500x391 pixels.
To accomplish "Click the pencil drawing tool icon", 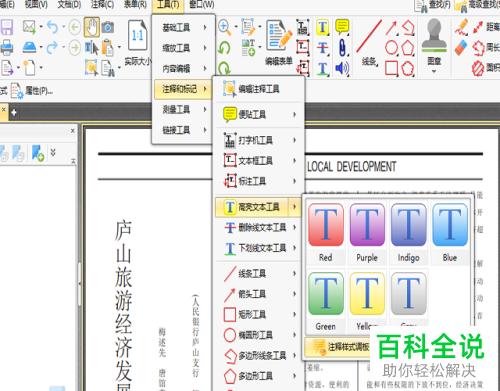I will tap(462, 27).
